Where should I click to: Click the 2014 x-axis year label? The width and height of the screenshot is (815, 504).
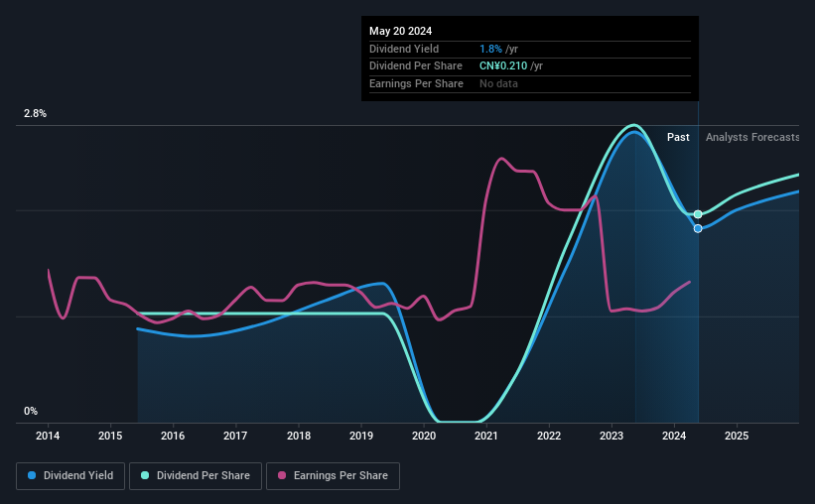pyautogui.click(x=48, y=436)
